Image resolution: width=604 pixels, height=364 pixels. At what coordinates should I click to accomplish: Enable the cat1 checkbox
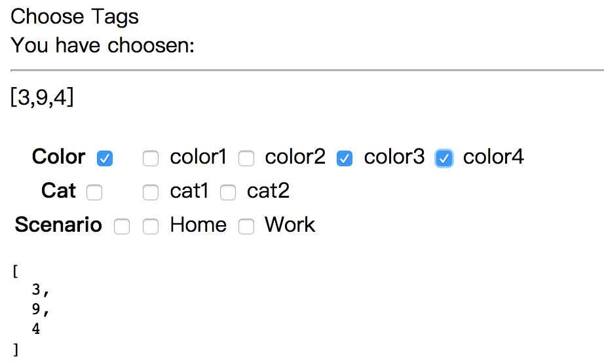coord(151,192)
